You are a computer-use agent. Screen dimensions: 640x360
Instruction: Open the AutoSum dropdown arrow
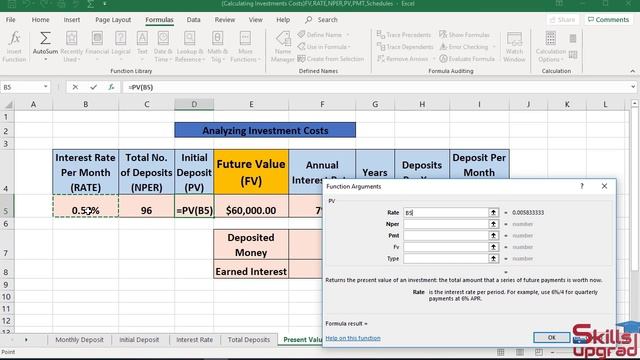click(x=45, y=60)
